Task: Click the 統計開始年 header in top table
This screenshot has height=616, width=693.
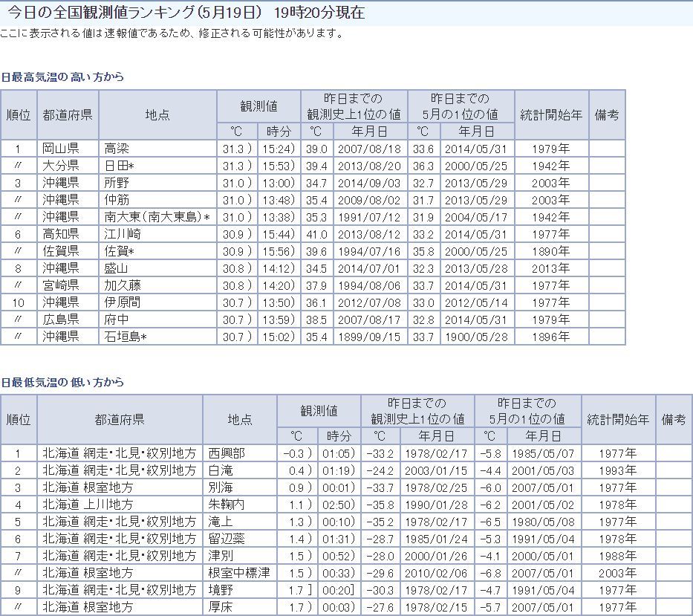Action: point(550,115)
